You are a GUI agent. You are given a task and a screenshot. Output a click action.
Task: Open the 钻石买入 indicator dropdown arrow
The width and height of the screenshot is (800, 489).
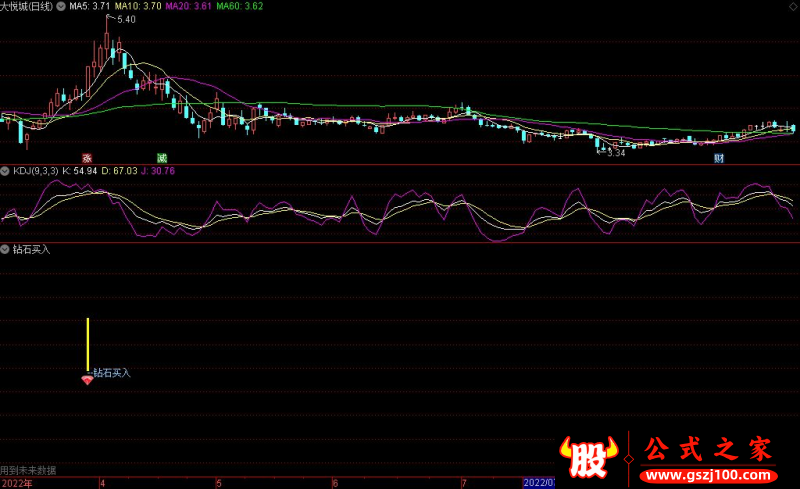click(5, 249)
